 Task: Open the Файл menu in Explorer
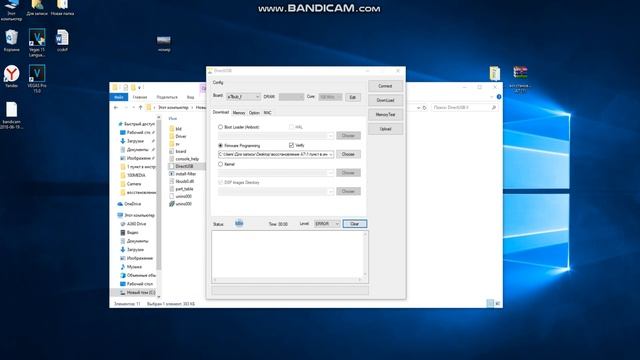[119, 97]
